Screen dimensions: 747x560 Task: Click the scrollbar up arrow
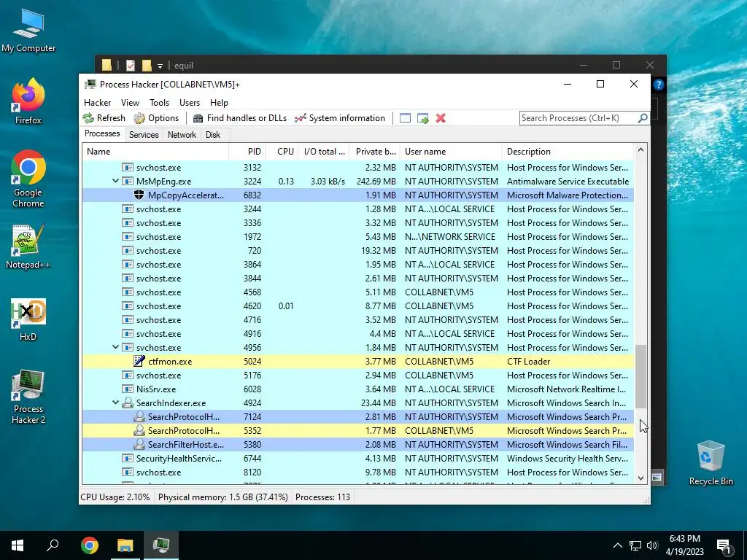pyautogui.click(x=640, y=150)
